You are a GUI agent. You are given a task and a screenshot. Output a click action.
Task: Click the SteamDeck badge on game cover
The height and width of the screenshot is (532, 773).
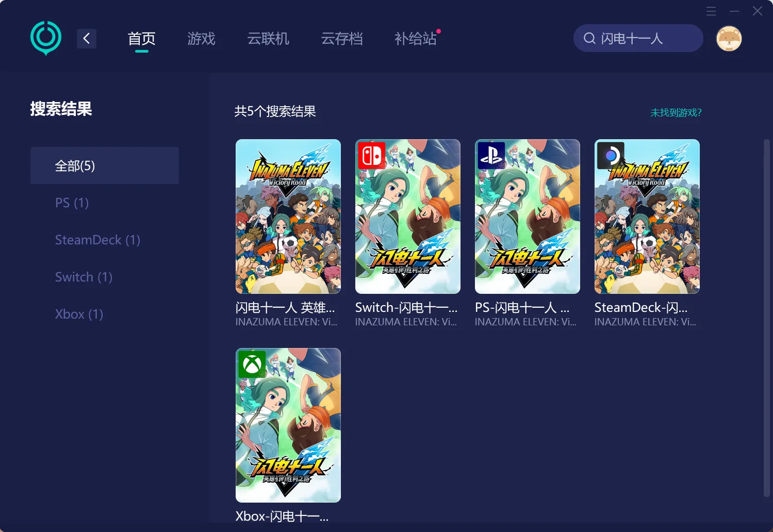pos(611,155)
